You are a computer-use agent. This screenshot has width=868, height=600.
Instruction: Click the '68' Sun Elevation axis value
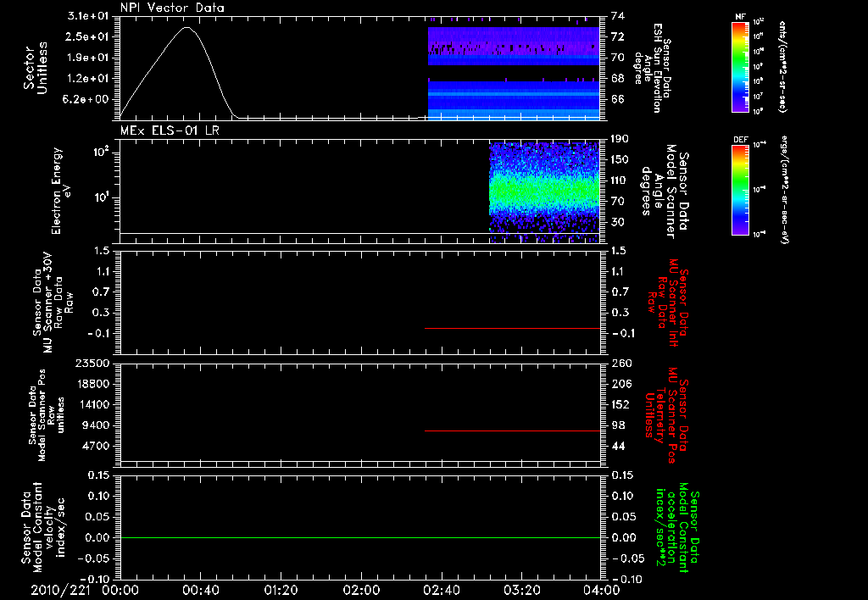pos(618,79)
